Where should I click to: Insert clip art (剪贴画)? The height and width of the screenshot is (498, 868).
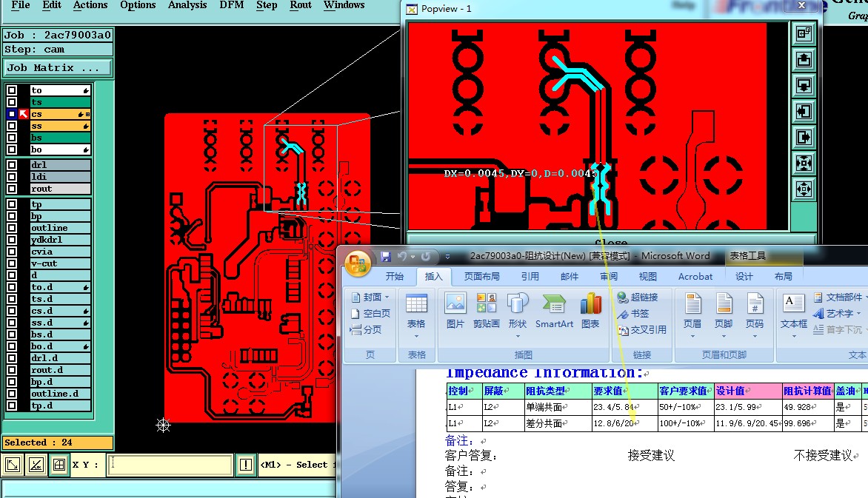(x=487, y=311)
